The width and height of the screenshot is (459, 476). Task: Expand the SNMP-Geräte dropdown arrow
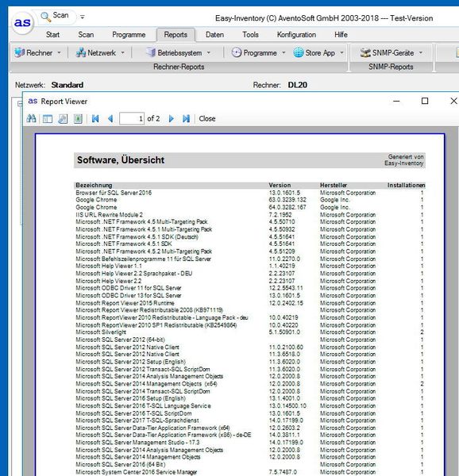click(x=421, y=53)
